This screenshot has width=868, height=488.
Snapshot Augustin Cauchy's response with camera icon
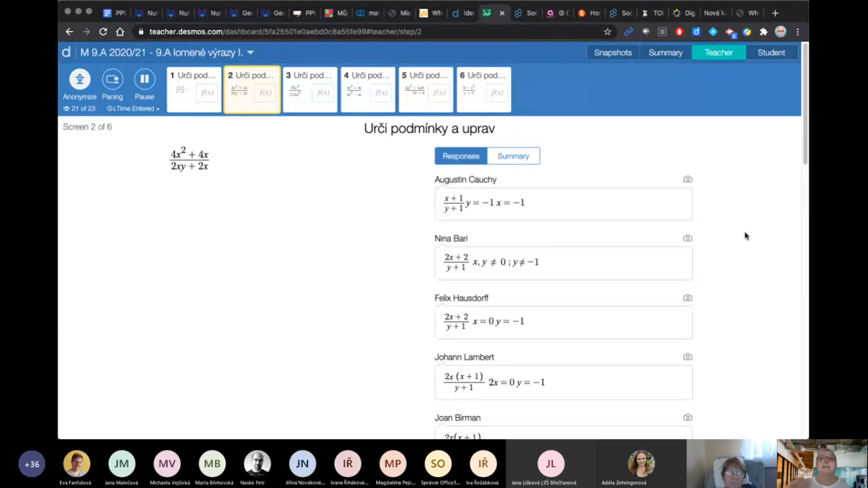pyautogui.click(x=687, y=180)
